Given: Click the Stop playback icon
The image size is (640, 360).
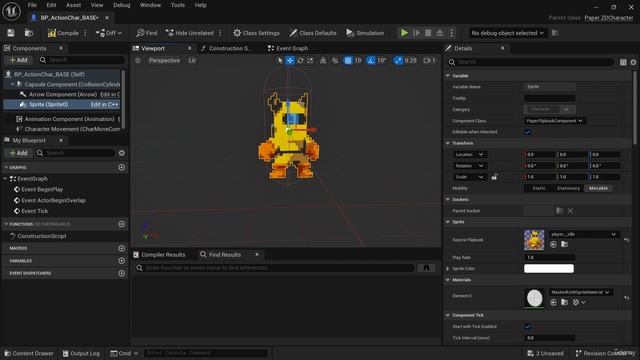Looking at the screenshot, I should (428, 33).
